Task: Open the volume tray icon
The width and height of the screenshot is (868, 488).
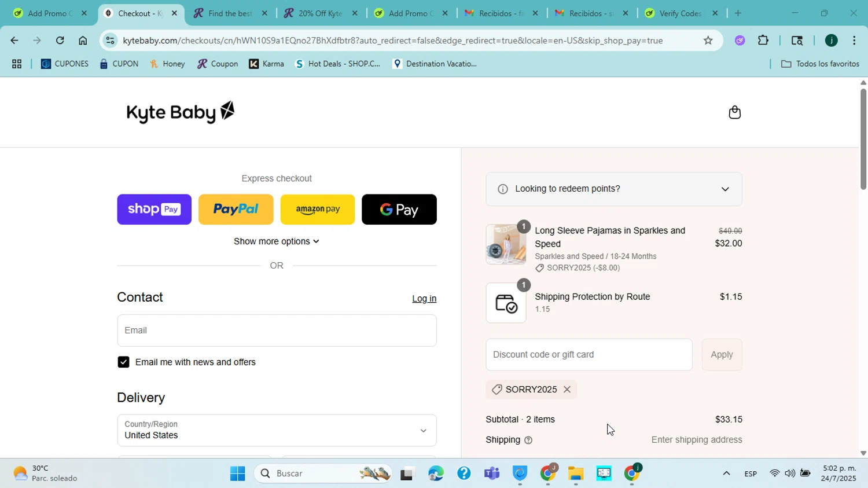Action: click(790, 474)
